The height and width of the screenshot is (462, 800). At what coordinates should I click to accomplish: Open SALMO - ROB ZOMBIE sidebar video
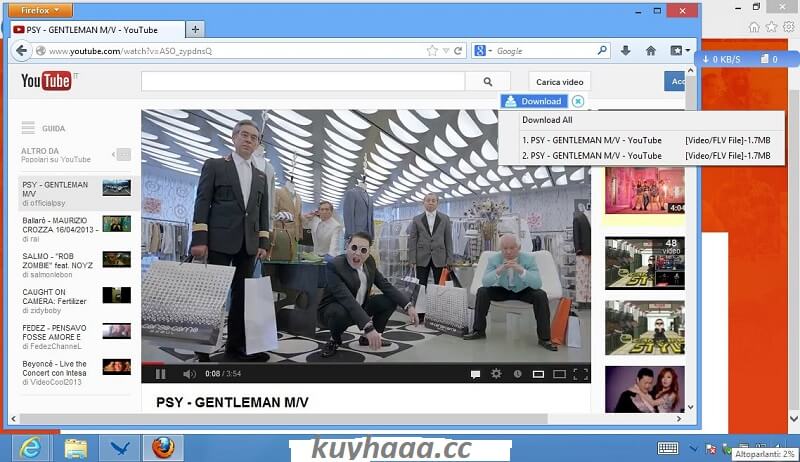click(77, 265)
